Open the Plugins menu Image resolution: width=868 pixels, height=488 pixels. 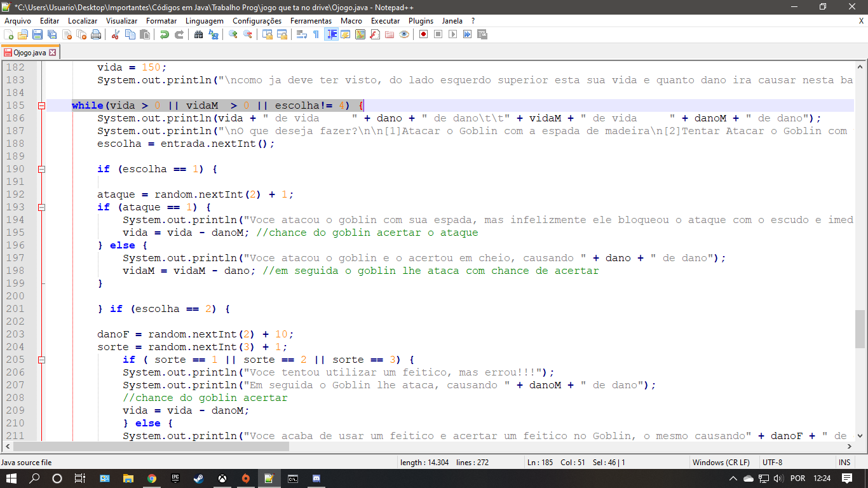click(x=420, y=21)
